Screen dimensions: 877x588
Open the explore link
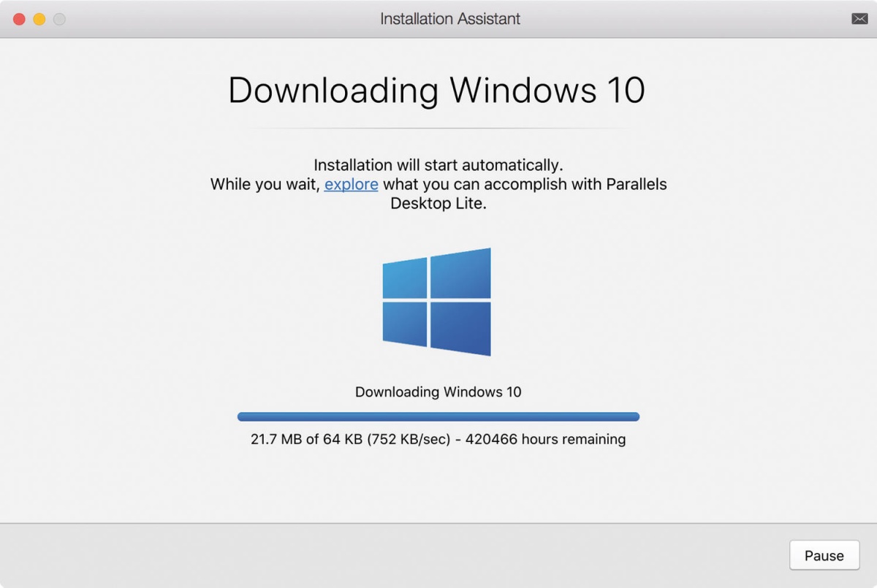click(352, 184)
